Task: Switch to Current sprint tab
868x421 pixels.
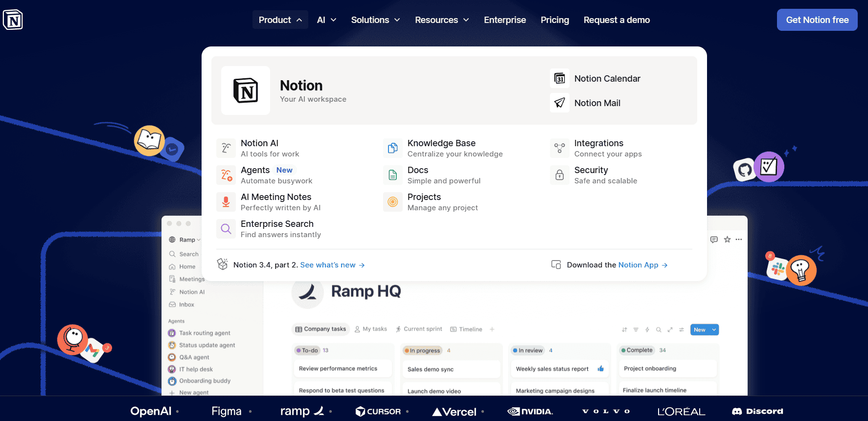Action: click(x=419, y=329)
